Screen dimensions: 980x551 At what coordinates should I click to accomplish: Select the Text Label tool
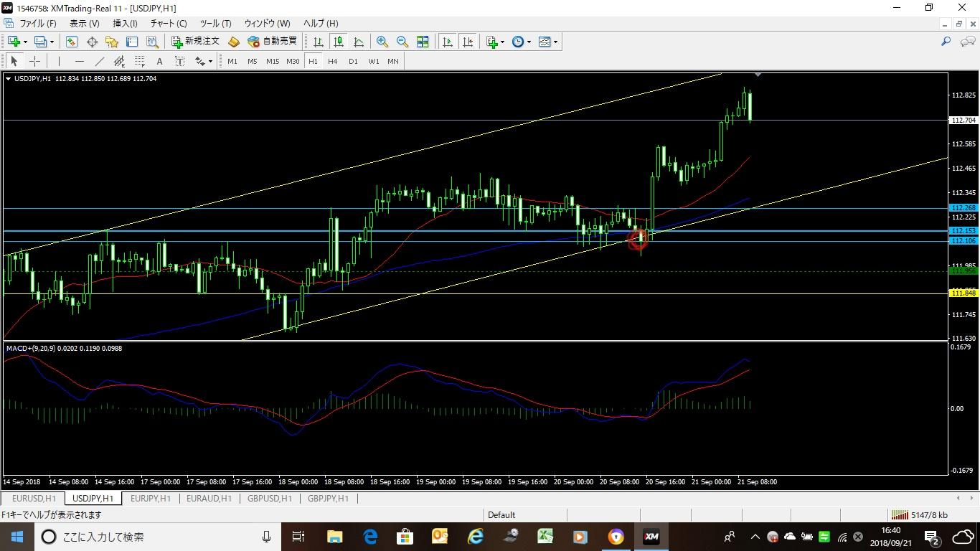[x=179, y=61]
